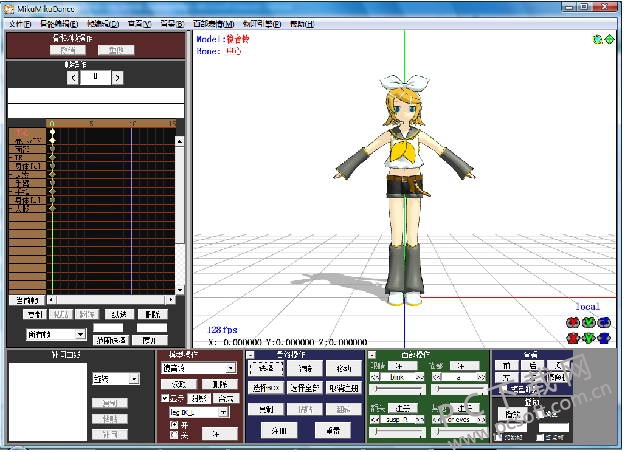
Task: Click the eyebrow morph slider
Action: tap(398, 431)
